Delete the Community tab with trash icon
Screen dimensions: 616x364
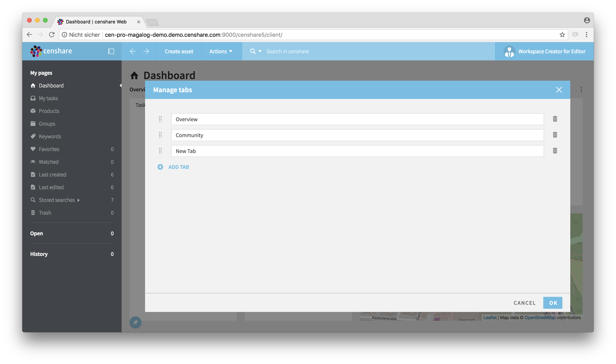pyautogui.click(x=555, y=135)
